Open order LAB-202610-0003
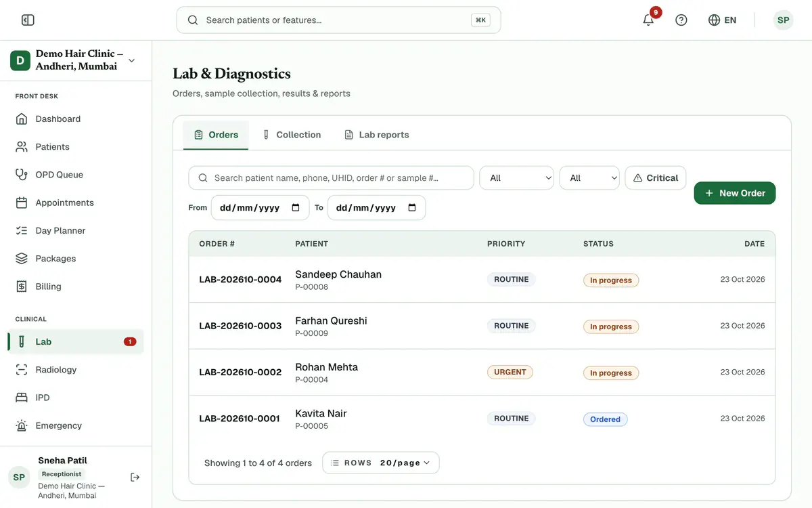The image size is (812, 508). [240, 326]
